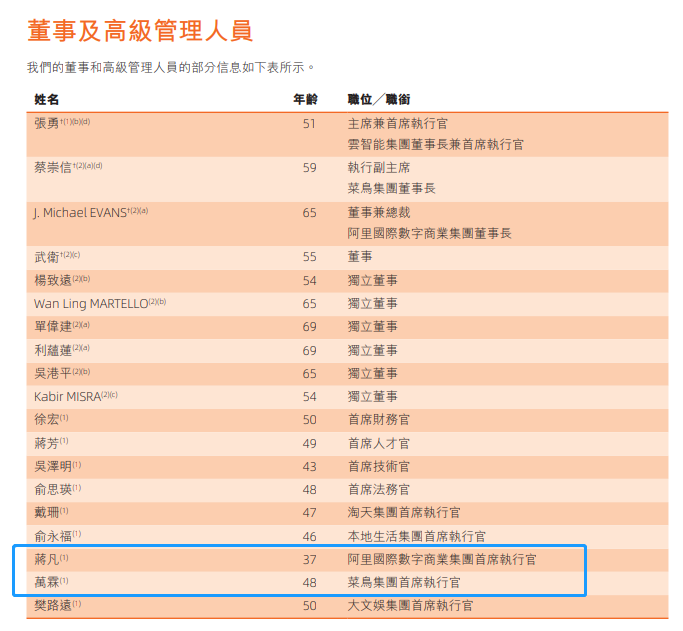Image resolution: width=683 pixels, height=631 pixels.
Task: Click the title 董事兼總裁
Action: [379, 213]
